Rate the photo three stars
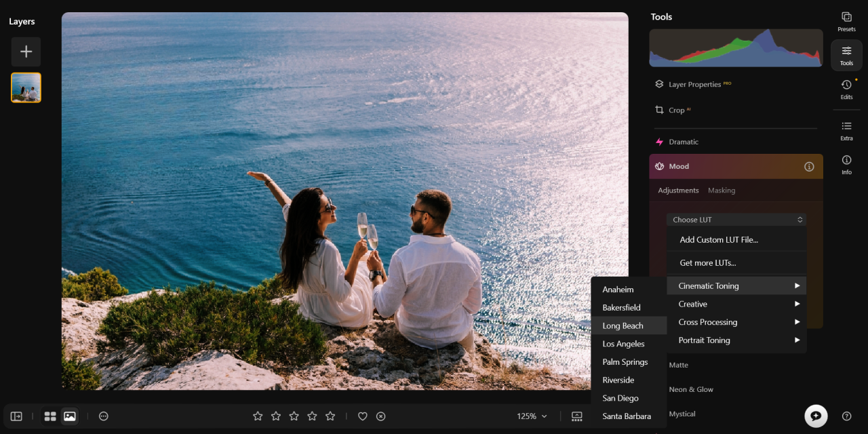Viewport: 868px width, 434px height. [x=294, y=416]
